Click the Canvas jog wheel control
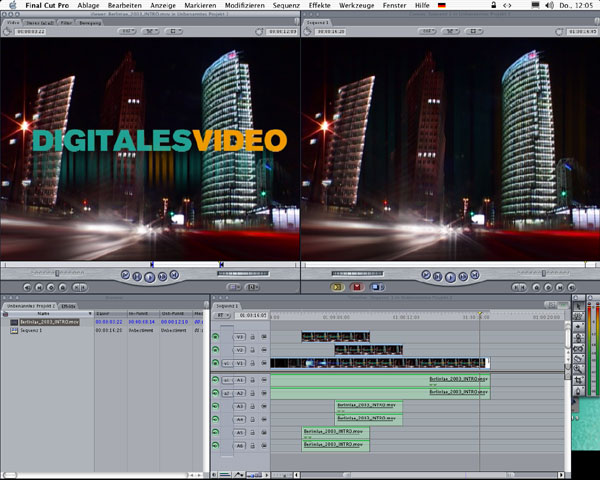This screenshot has height=480, width=600. (x=357, y=274)
